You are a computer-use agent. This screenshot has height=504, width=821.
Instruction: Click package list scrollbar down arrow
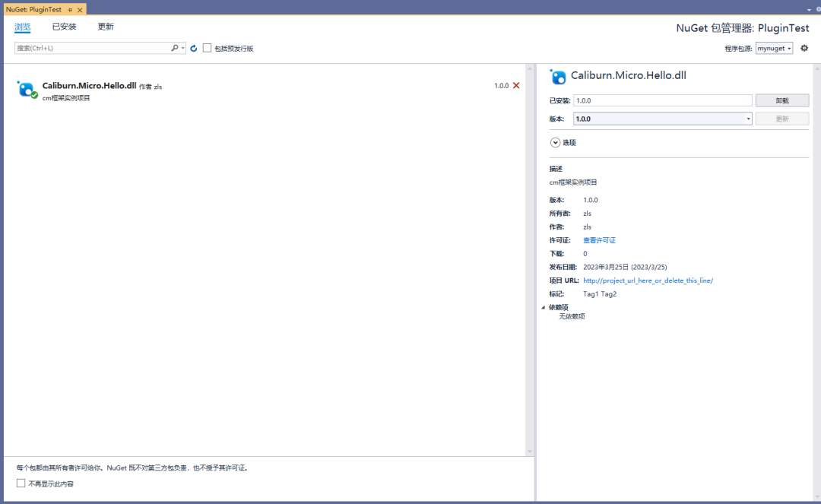point(529,452)
